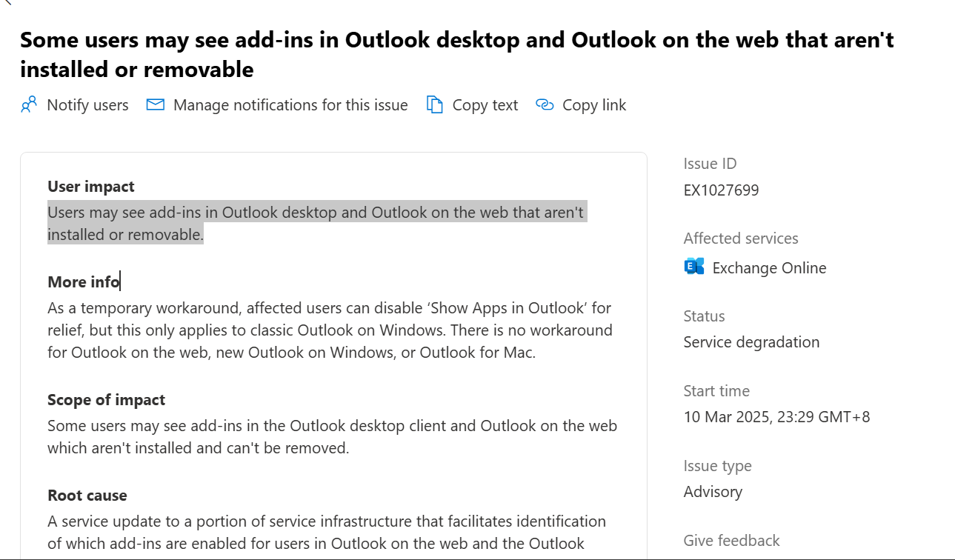Click the Start time label
This screenshot has height=560, width=955.
coord(717,391)
